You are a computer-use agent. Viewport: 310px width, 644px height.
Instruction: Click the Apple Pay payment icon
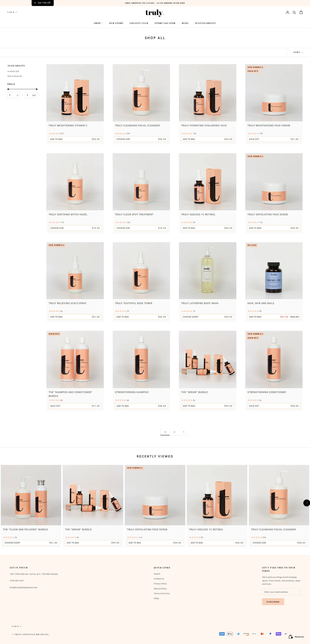click(230, 634)
